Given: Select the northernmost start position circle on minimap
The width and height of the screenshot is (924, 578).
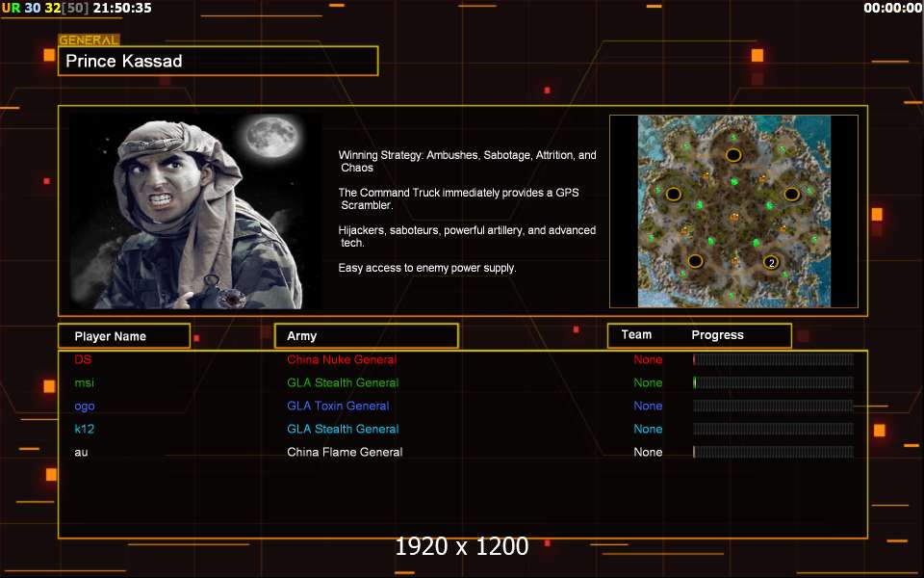Looking at the screenshot, I should [x=733, y=155].
